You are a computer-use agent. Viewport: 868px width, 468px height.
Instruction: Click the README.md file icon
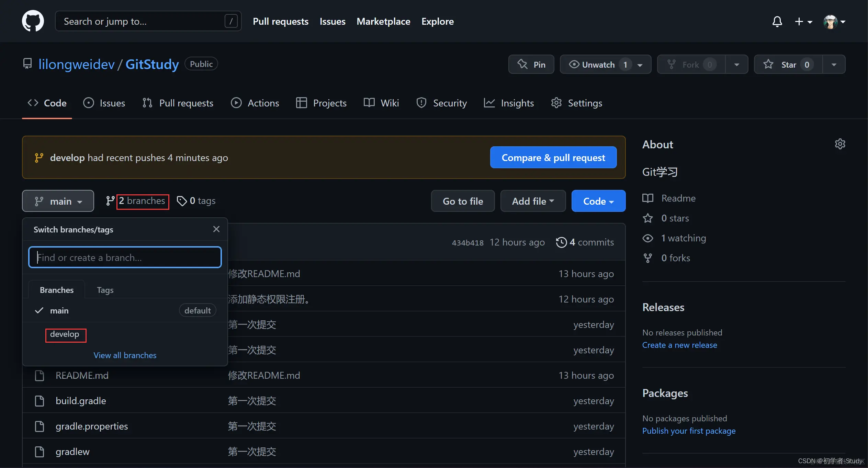click(40, 375)
